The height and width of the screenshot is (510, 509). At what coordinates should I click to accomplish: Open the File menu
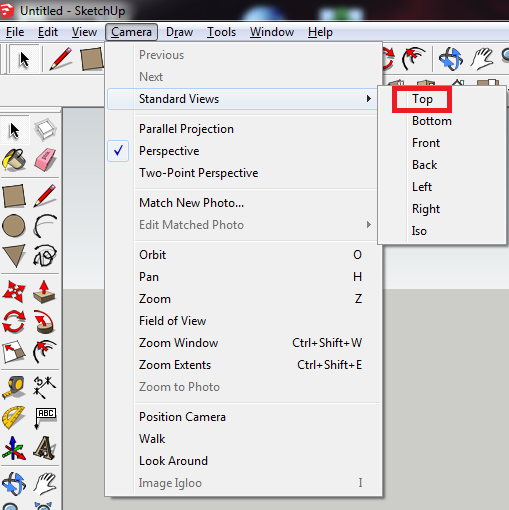[x=15, y=32]
